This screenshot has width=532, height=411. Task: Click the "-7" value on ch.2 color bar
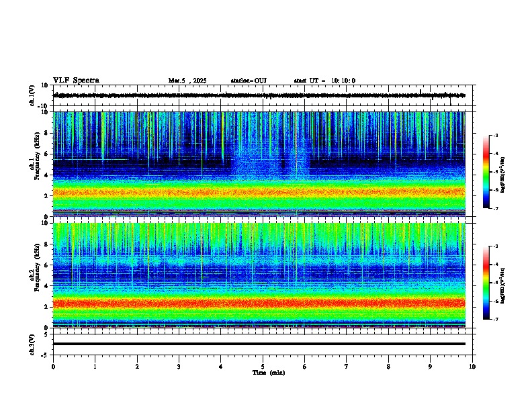496,320
